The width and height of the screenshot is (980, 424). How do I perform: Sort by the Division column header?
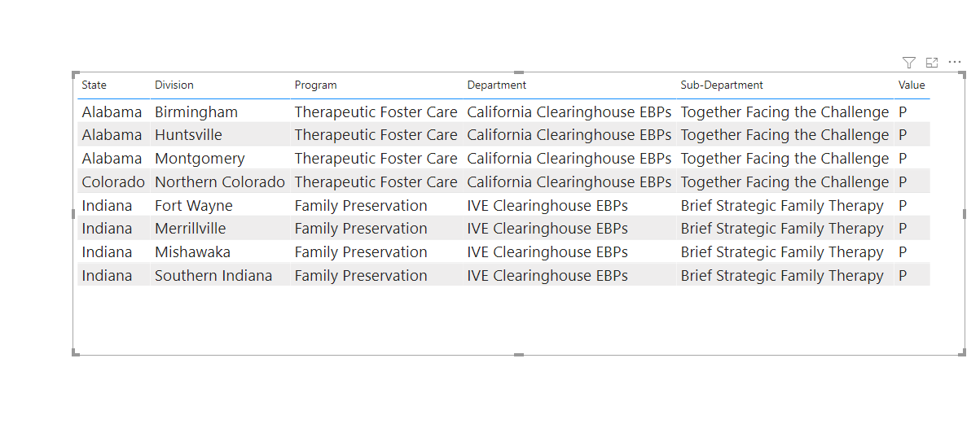point(174,85)
